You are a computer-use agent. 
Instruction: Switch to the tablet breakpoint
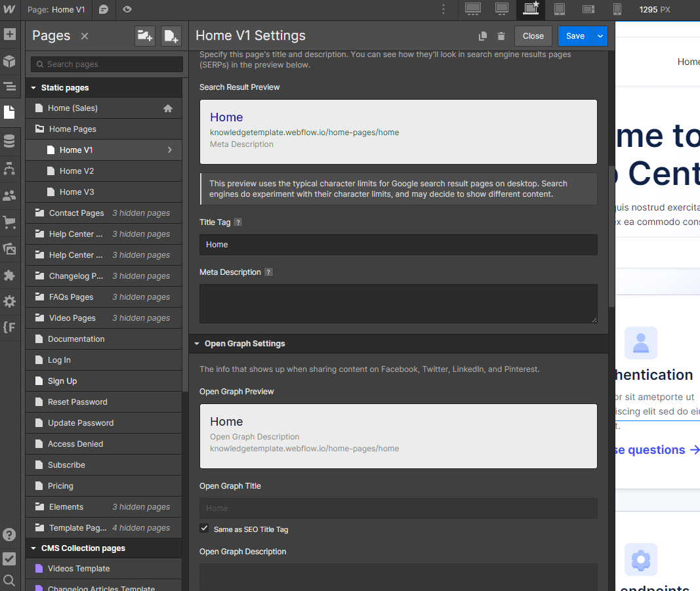click(x=559, y=9)
